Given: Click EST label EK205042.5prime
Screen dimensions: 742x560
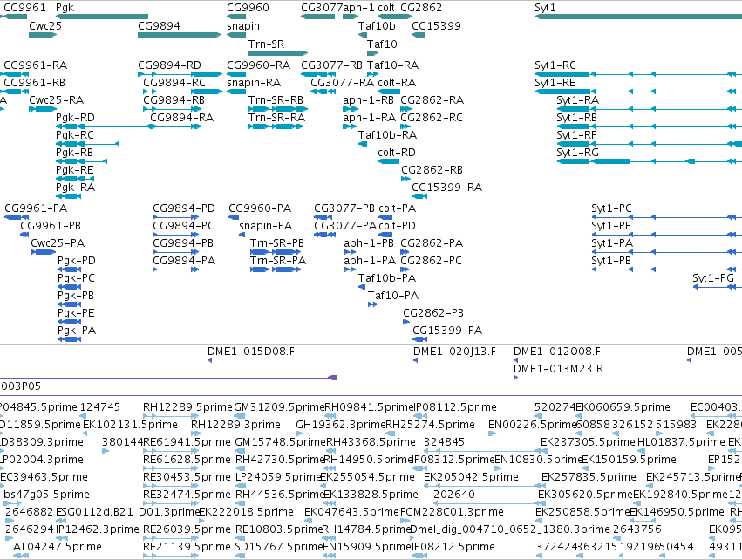Looking at the screenshot, I should pyautogui.click(x=472, y=477).
